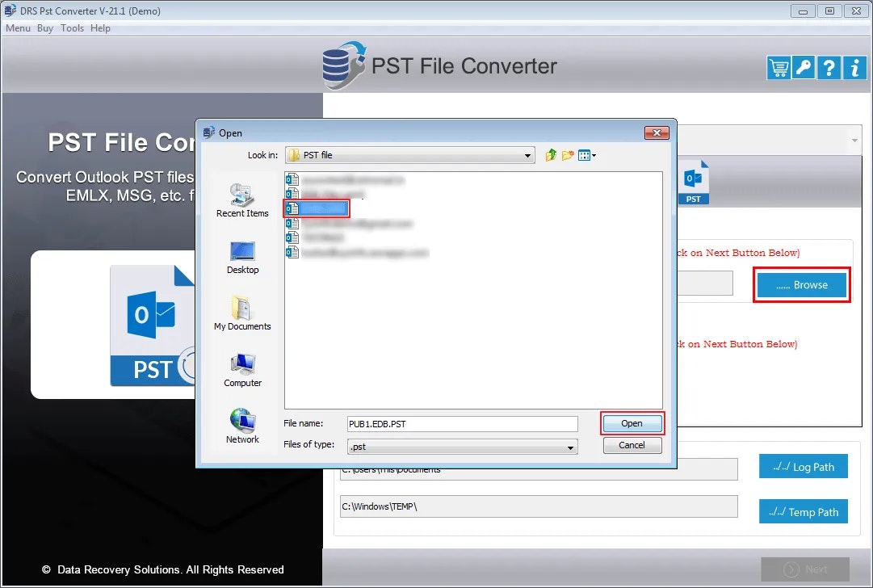Image resolution: width=873 pixels, height=588 pixels.
Task: Select the fourth PST file in list
Action: (349, 223)
